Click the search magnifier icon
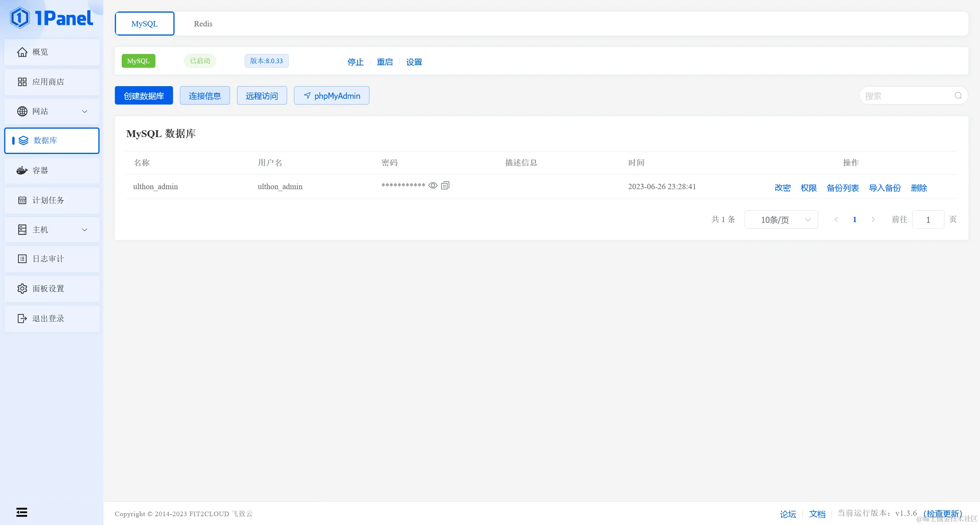This screenshot has height=525, width=980. pos(958,96)
